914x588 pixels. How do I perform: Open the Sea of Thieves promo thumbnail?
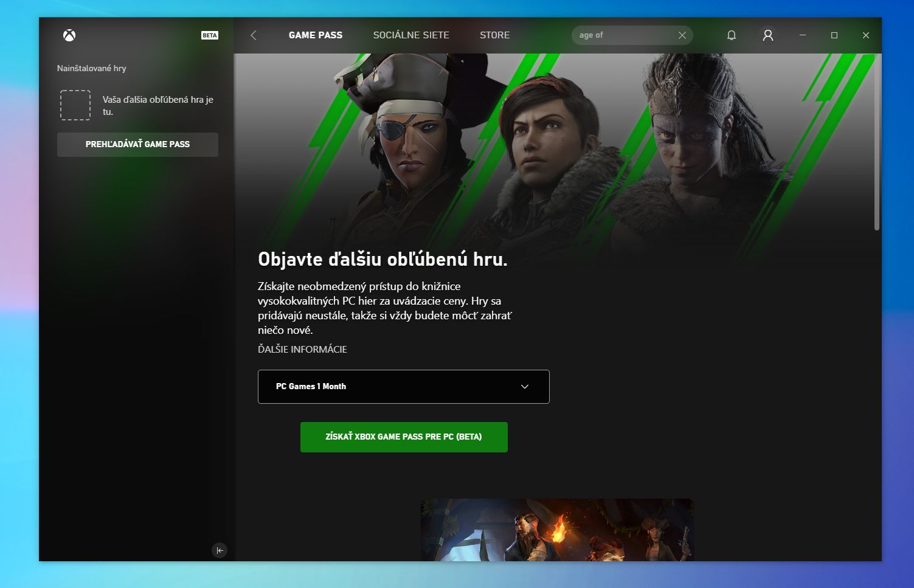tap(557, 530)
